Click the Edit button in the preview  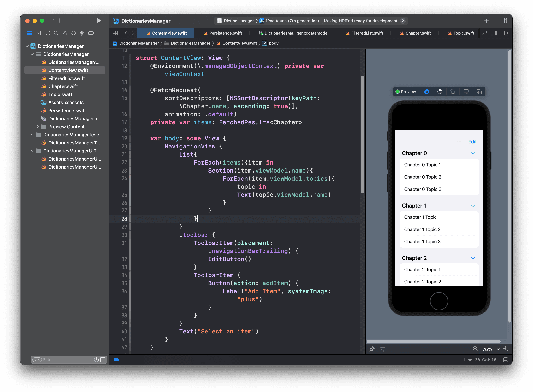click(x=472, y=142)
